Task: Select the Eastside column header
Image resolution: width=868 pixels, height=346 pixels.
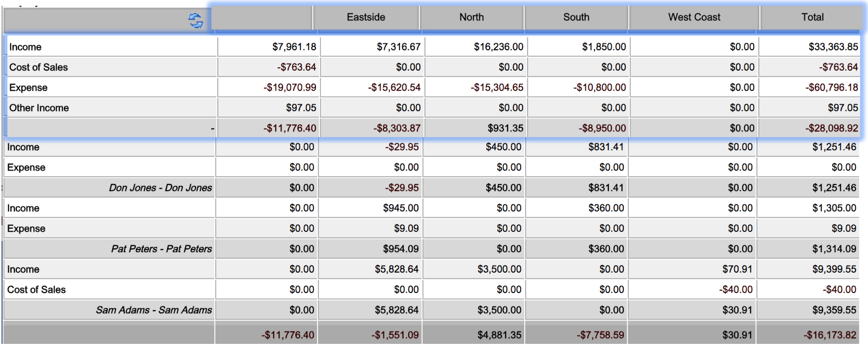Action: tap(366, 17)
